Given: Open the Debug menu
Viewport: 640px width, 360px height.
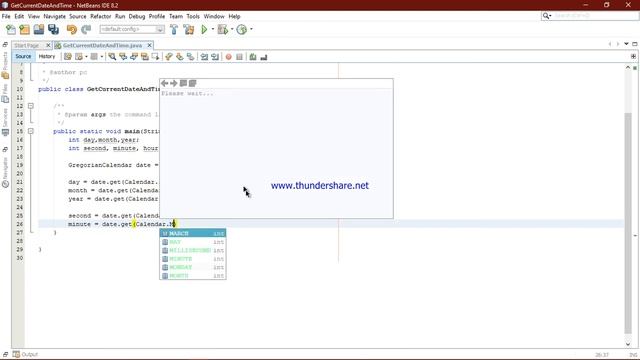Looking at the screenshot, I should [137, 16].
